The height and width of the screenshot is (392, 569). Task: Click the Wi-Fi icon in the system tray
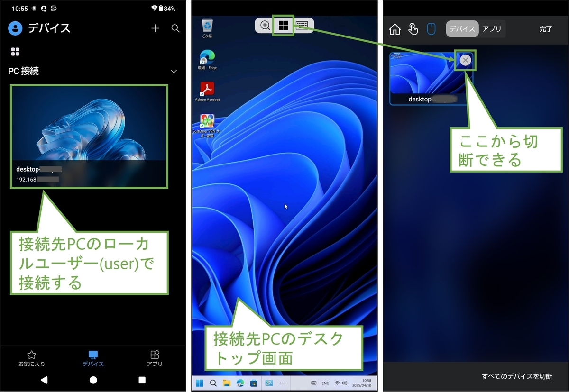point(337,383)
